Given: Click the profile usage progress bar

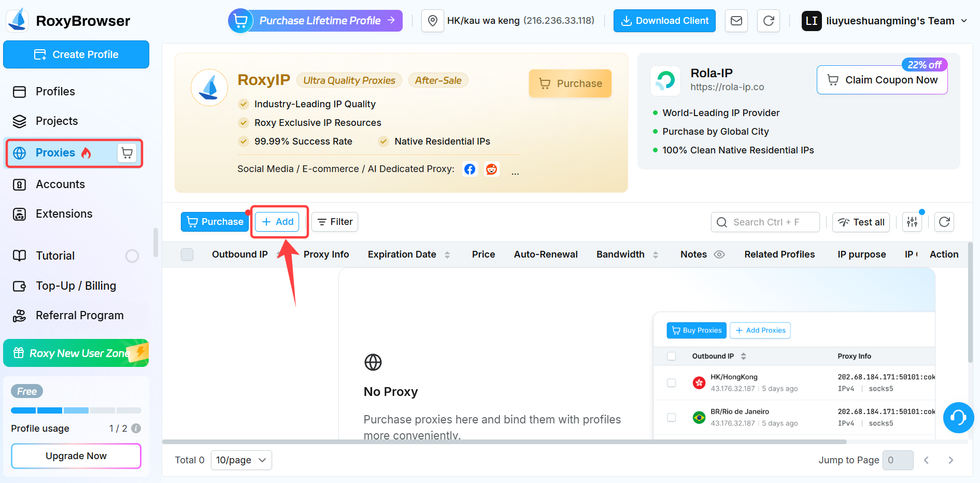Looking at the screenshot, I should [76, 410].
